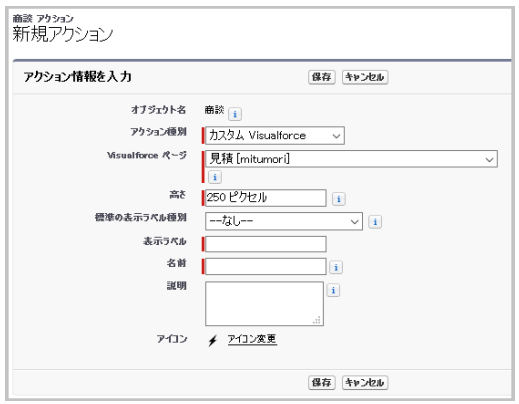Click the bottom 保存 button
The width and height of the screenshot is (519, 404).
click(321, 382)
